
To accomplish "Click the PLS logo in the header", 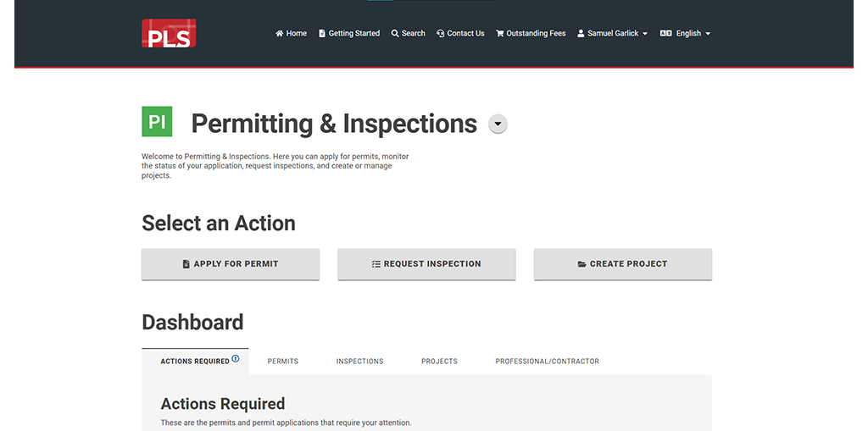I will pos(169,33).
